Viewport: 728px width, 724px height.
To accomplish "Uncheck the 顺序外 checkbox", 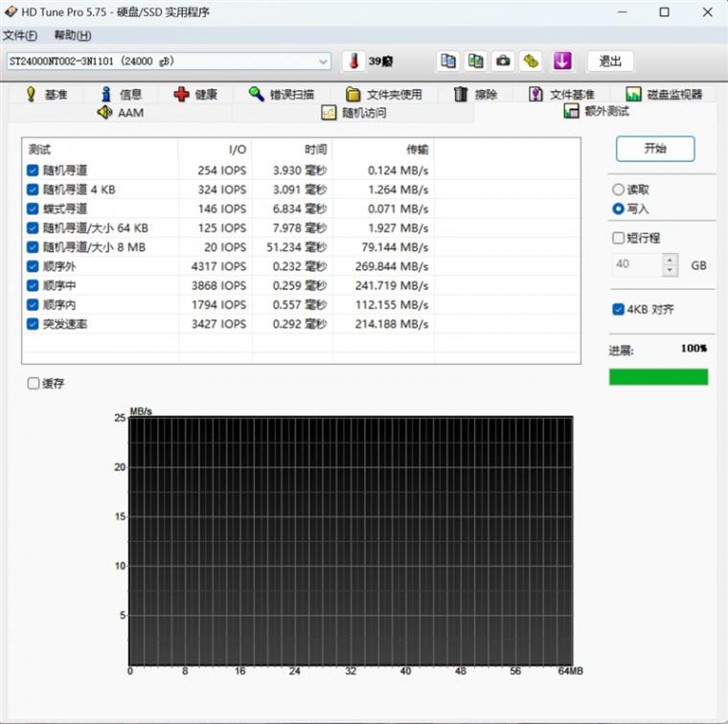I will (33, 266).
